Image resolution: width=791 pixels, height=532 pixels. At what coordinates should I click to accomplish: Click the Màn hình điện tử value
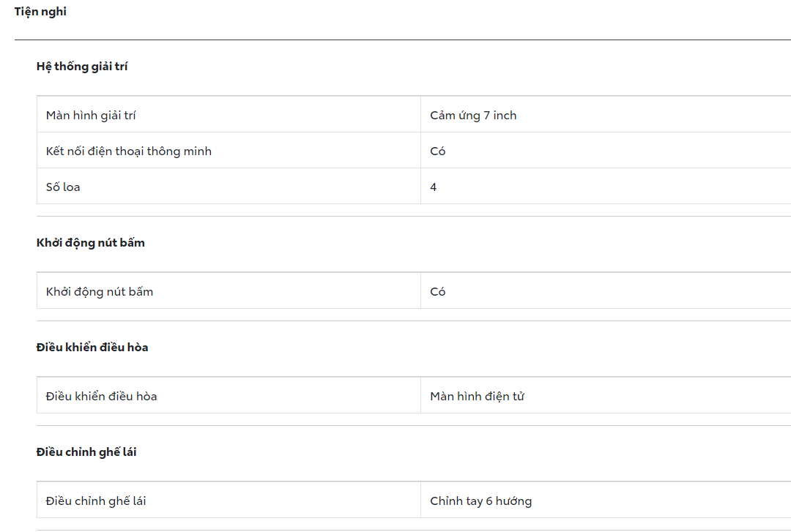tap(477, 397)
